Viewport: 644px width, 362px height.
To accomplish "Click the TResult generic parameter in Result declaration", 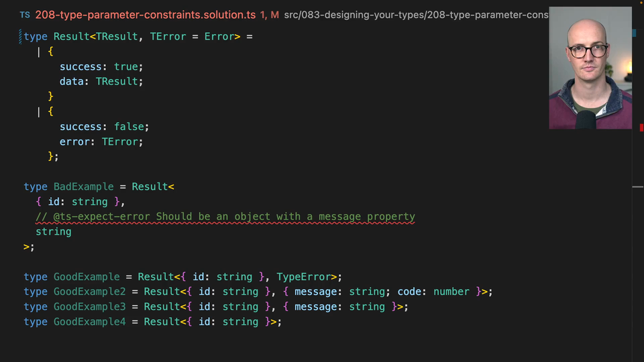I will tap(117, 36).
